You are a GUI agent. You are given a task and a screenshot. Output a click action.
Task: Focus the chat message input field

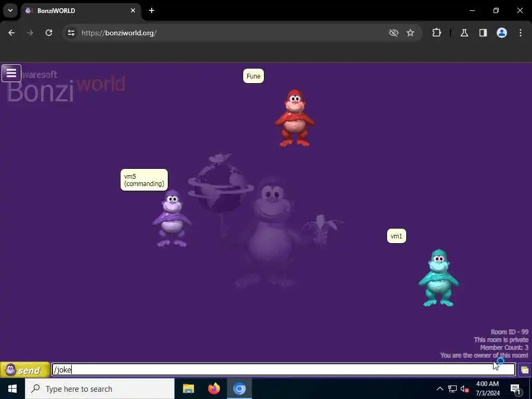pos(283,369)
